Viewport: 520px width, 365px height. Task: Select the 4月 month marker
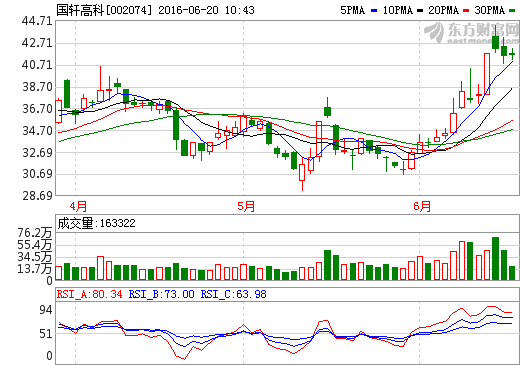point(78,206)
